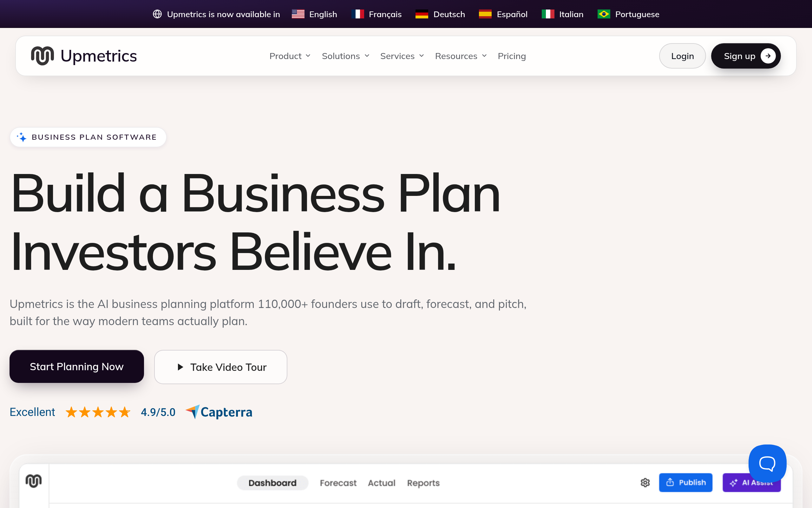Click the AI Assist button in preview
The image size is (812, 508).
(x=752, y=483)
